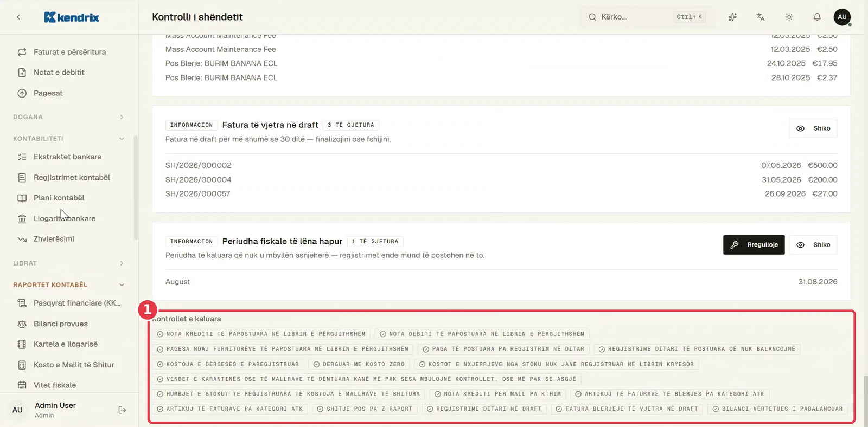The image size is (868, 427).
Task: Click the August fiscal period row
Action: 501,282
